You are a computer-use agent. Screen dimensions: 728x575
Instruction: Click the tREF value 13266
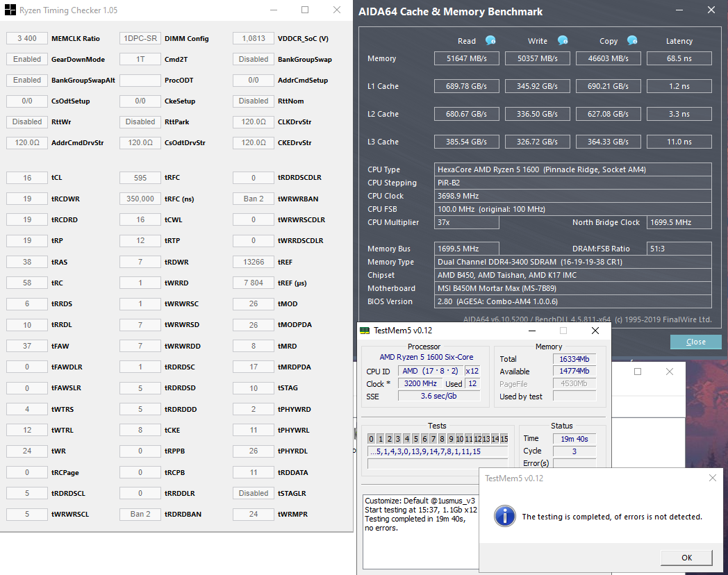click(254, 262)
